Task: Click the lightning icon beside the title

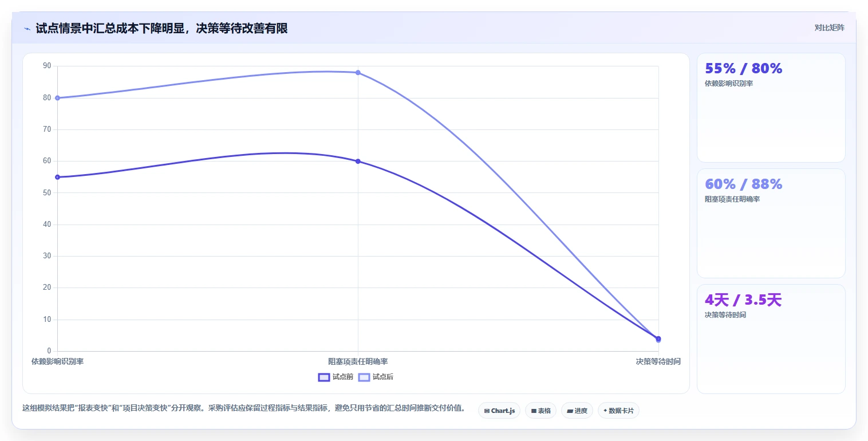Action: coord(27,29)
